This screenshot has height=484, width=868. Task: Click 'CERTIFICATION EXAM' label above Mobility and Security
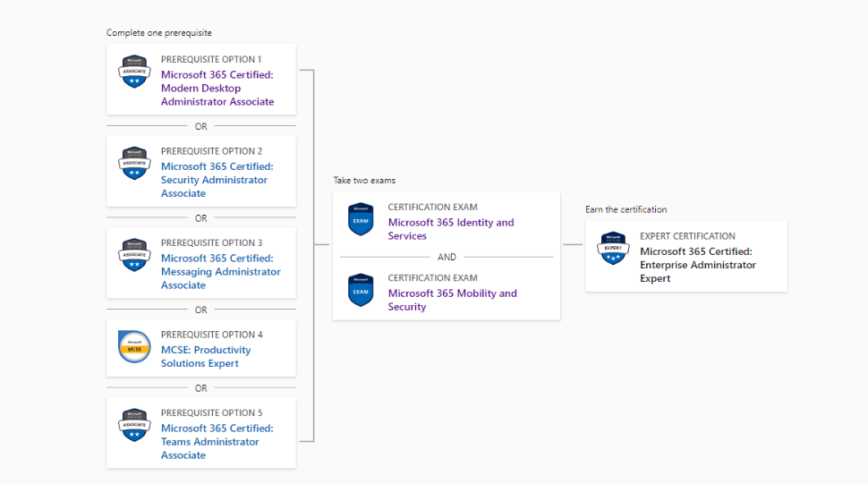pos(432,277)
